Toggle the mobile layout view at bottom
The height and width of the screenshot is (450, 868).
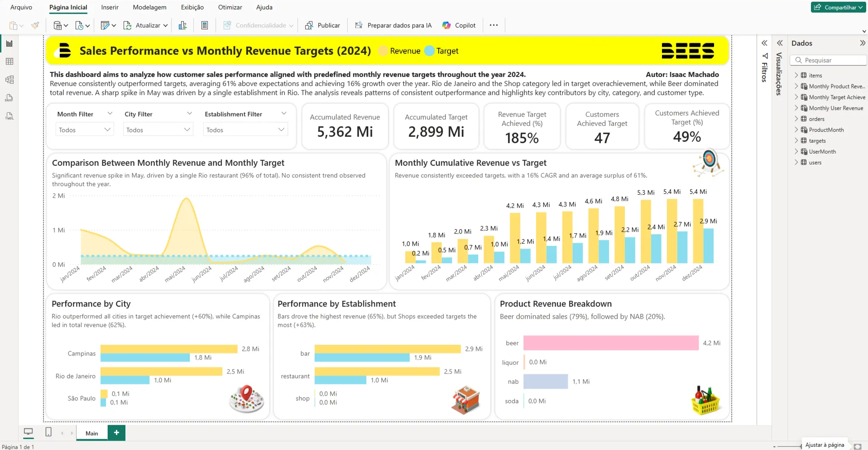[x=48, y=432]
